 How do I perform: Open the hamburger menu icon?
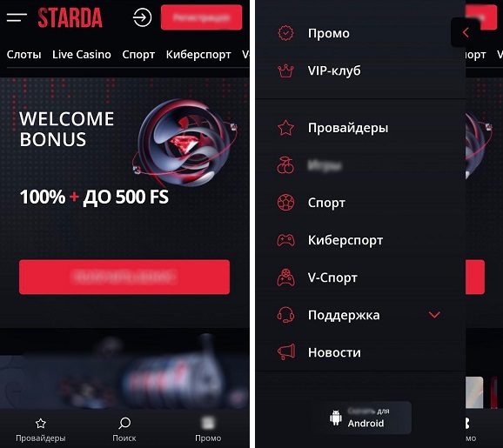point(17,17)
